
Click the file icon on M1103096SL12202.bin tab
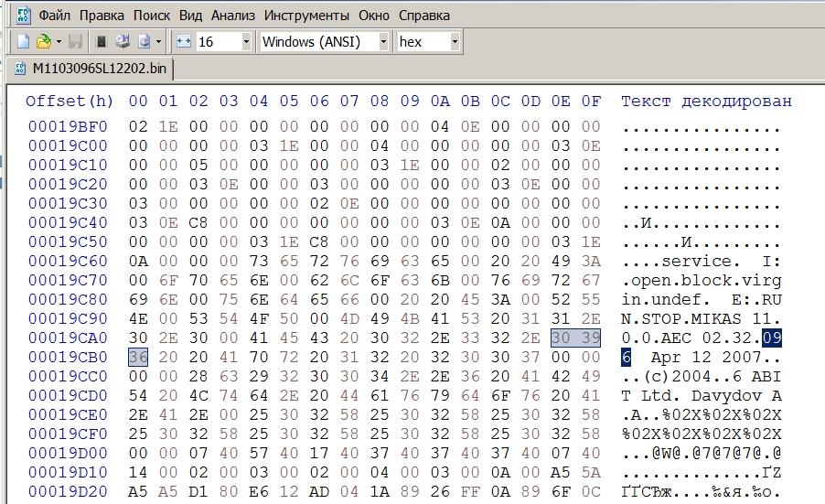point(20,69)
